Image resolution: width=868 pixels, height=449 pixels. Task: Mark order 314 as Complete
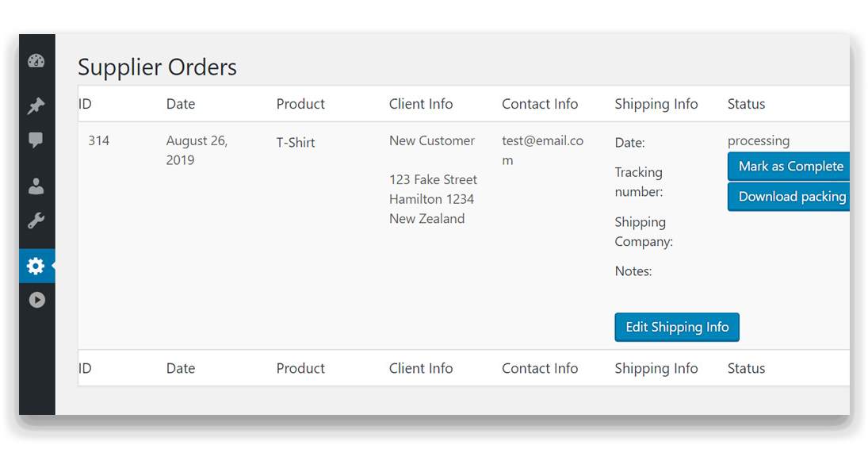[x=789, y=167]
